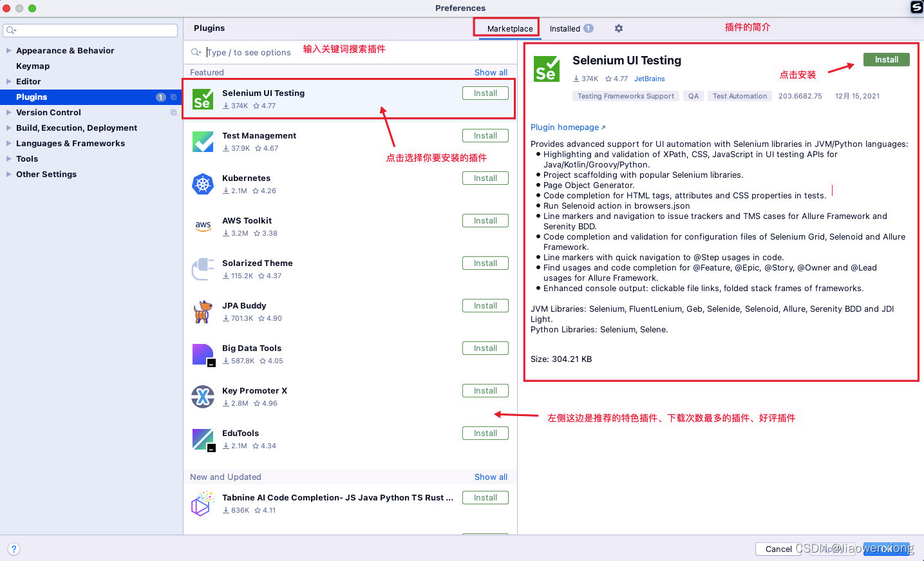Expand the Other Settings node
This screenshot has width=924, height=561.
(x=8, y=174)
